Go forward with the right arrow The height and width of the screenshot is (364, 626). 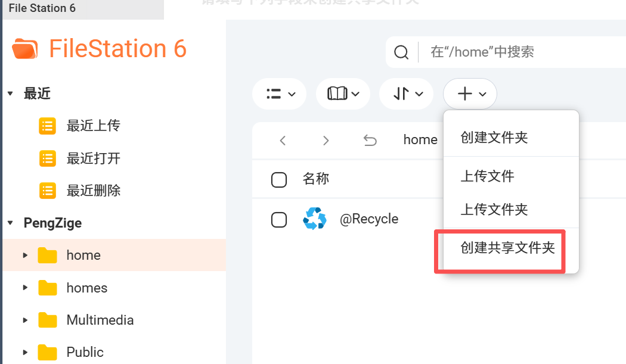326,141
